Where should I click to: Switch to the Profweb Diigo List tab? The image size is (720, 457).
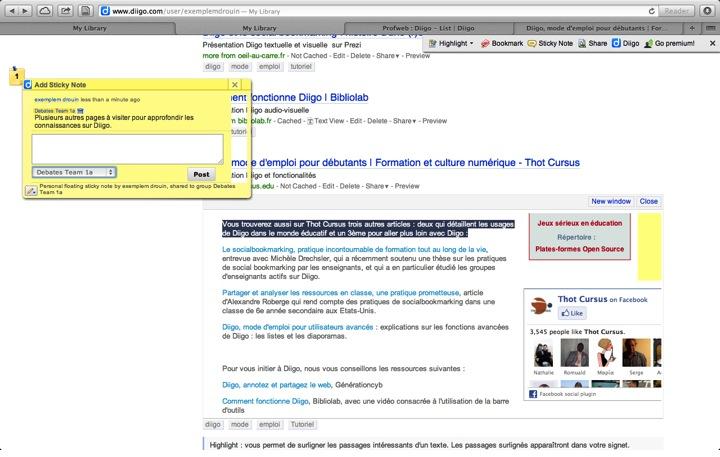[428, 28]
